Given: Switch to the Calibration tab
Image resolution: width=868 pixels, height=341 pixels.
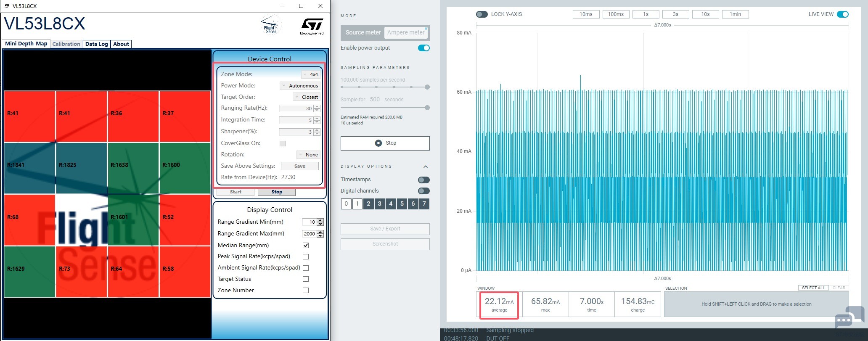Looking at the screenshot, I should point(66,44).
